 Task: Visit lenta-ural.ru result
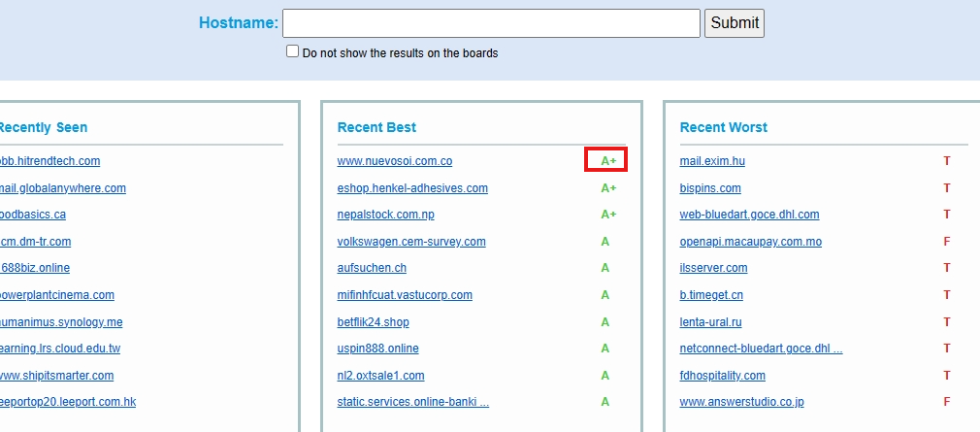[710, 322]
